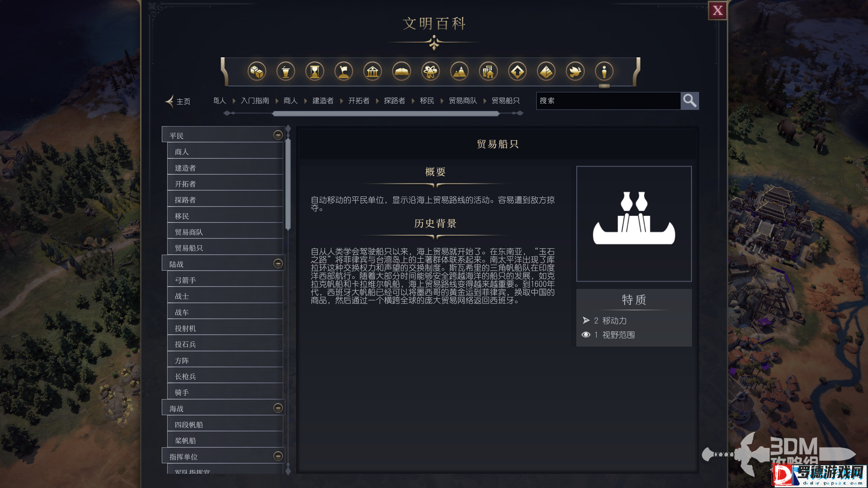868x488 pixels.
Task: Open the mountains terrain category icon
Action: (x=459, y=72)
